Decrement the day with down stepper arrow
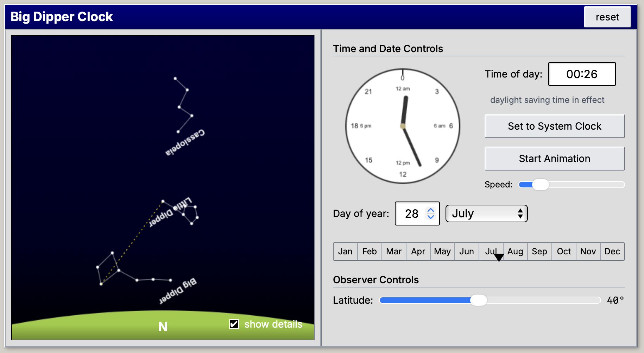Screen dimensions: 644x353 [x=431, y=217]
